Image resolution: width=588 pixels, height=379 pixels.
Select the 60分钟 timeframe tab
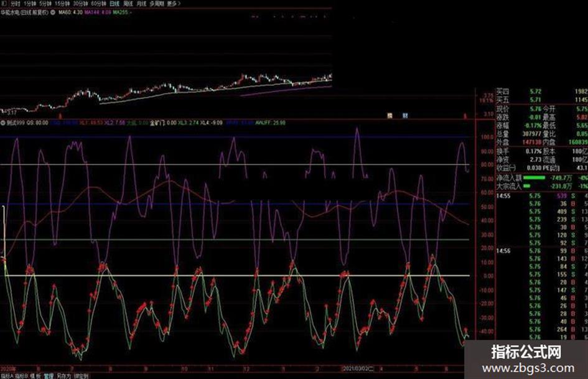coord(99,3)
